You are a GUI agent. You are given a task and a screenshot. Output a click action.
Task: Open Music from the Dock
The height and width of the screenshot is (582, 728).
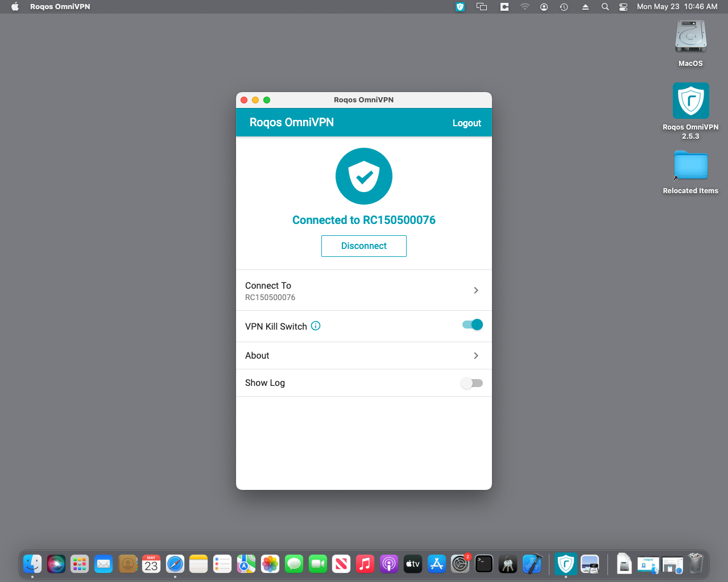pyautogui.click(x=365, y=564)
